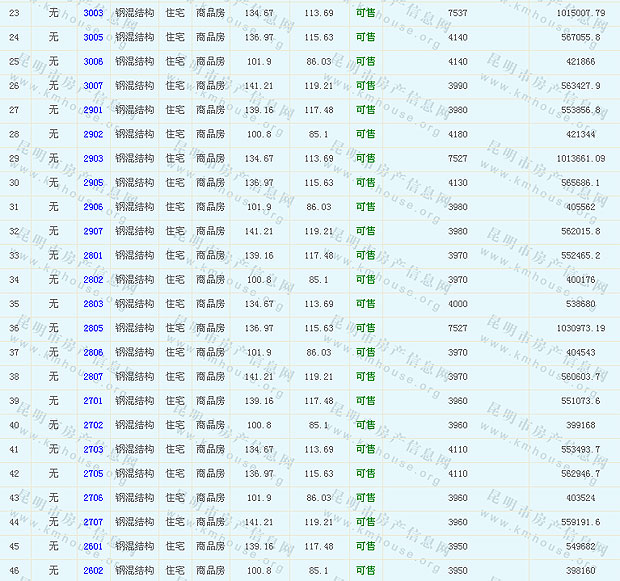Open the 2906 room link

pyautogui.click(x=93, y=207)
